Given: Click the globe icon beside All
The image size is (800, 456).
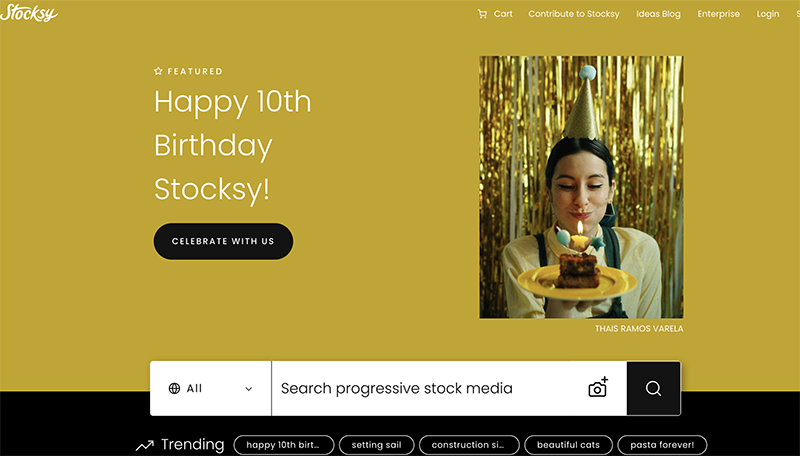Looking at the screenshot, I should point(174,389).
